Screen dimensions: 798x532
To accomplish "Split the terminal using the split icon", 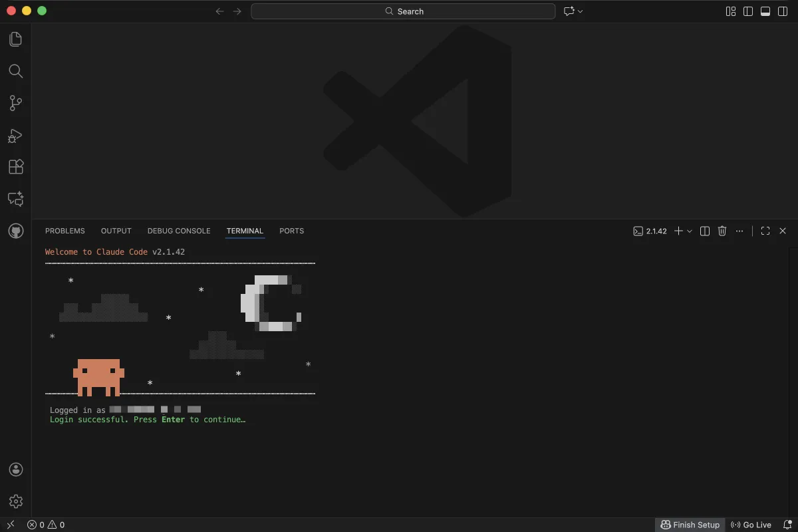I will click(x=704, y=231).
